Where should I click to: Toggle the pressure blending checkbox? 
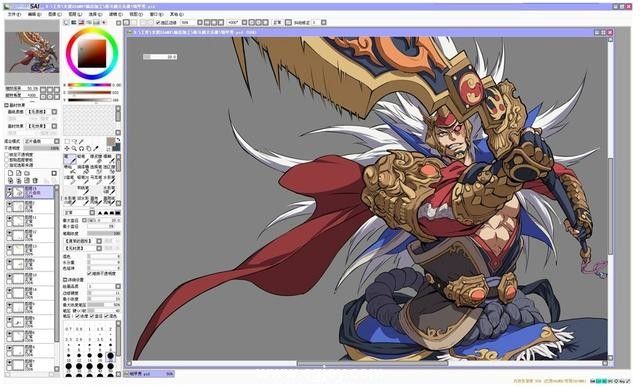107,316
